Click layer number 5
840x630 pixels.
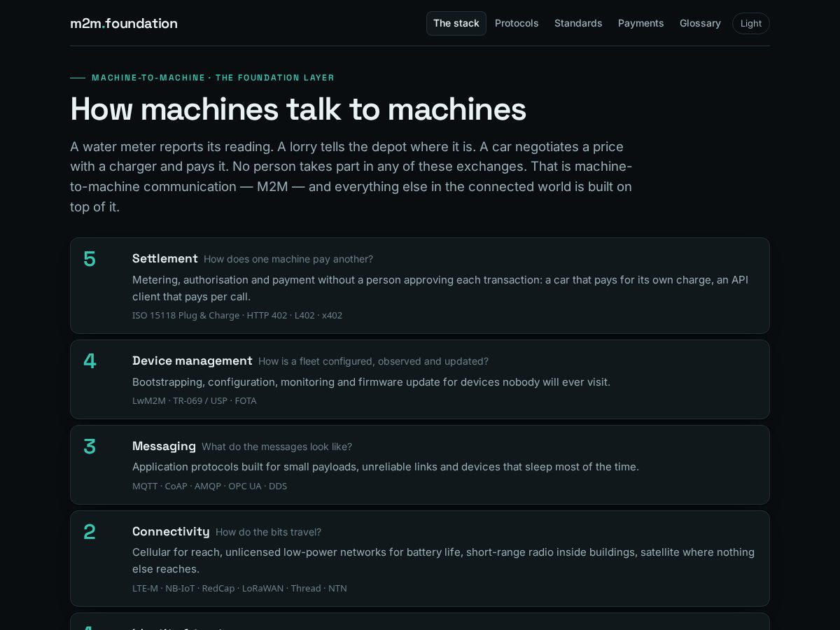[90, 259]
